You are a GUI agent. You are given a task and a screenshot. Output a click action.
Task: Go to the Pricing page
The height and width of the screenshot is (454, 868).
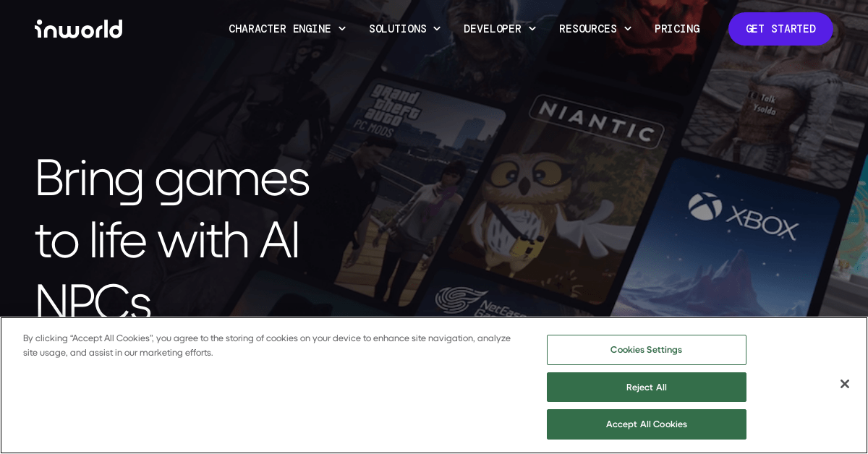[677, 29]
